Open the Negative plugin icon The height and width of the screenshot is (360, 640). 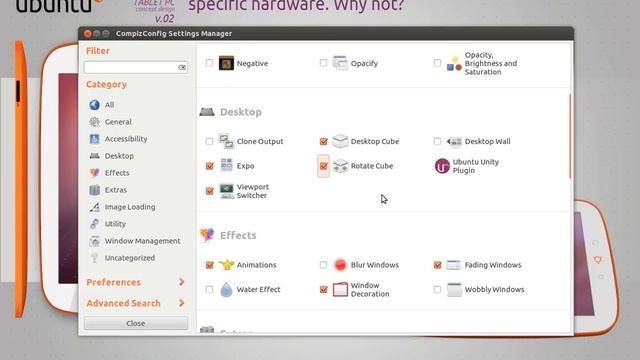tap(226, 63)
